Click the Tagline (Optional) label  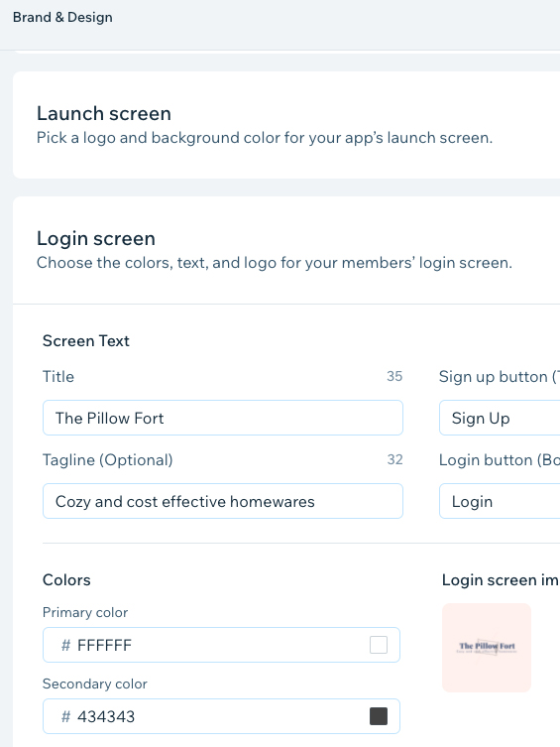click(107, 459)
